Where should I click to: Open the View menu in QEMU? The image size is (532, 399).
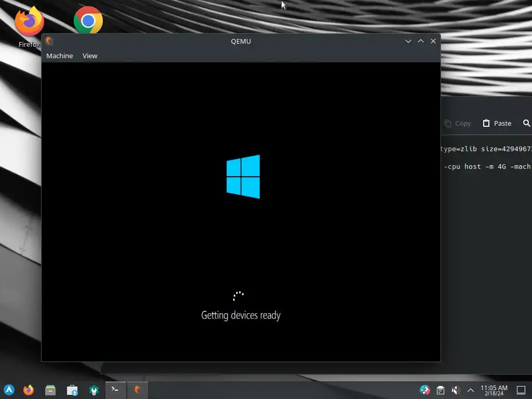coord(90,56)
